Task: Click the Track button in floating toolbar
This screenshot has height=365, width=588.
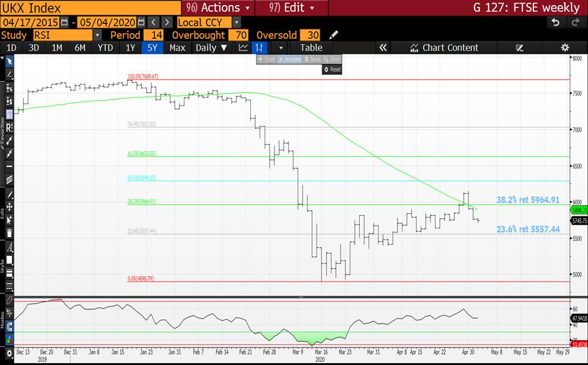Action: click(x=267, y=60)
